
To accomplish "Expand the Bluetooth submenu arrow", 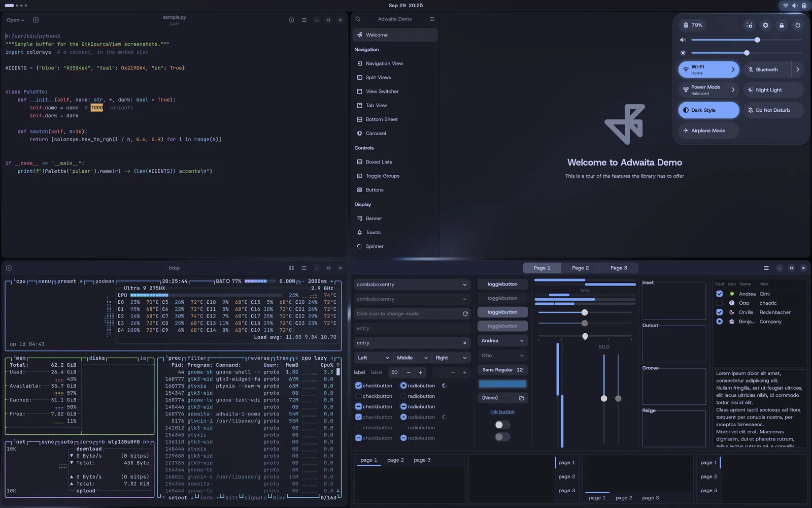I will click(x=798, y=70).
